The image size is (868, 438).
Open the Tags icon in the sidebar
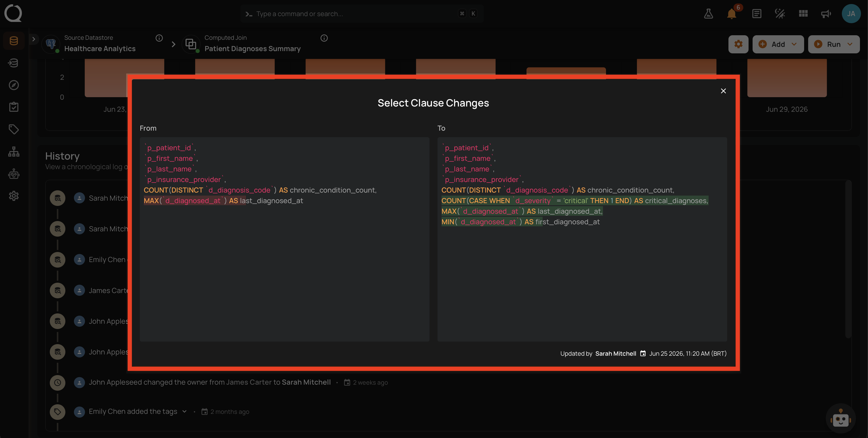[x=14, y=129]
